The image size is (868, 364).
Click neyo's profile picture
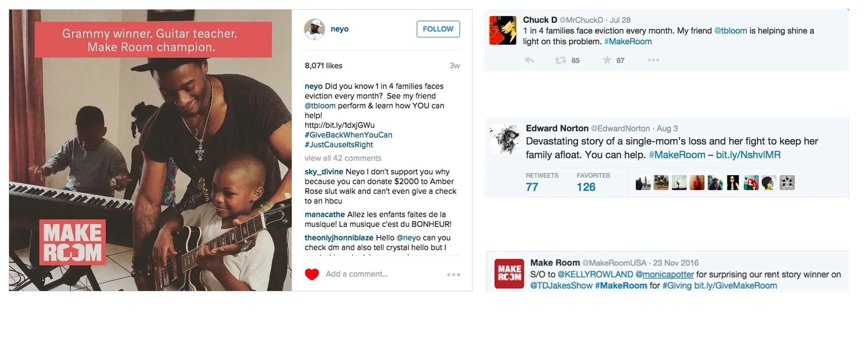[314, 29]
